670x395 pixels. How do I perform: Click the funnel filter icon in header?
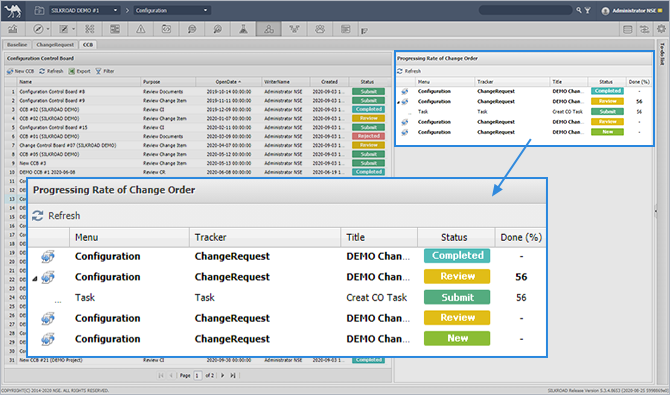pyautogui.click(x=588, y=10)
